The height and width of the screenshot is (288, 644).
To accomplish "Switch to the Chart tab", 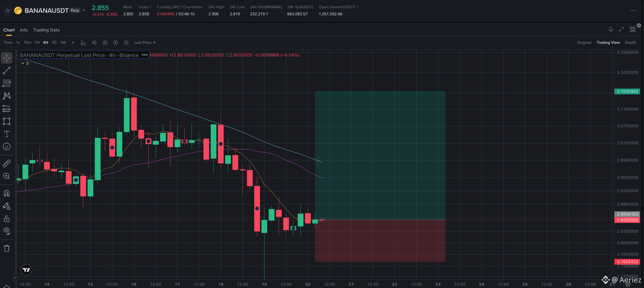I will coord(9,30).
